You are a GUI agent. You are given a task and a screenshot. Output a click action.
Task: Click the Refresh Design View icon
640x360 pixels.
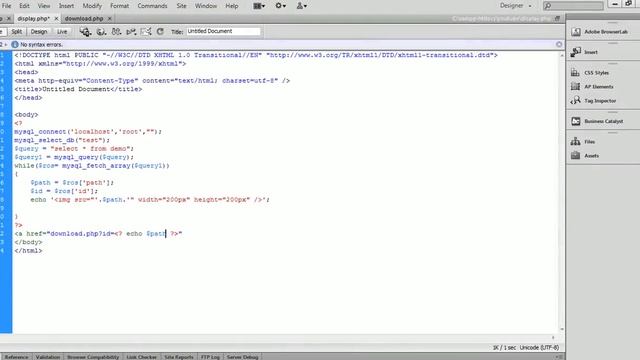click(x=160, y=31)
